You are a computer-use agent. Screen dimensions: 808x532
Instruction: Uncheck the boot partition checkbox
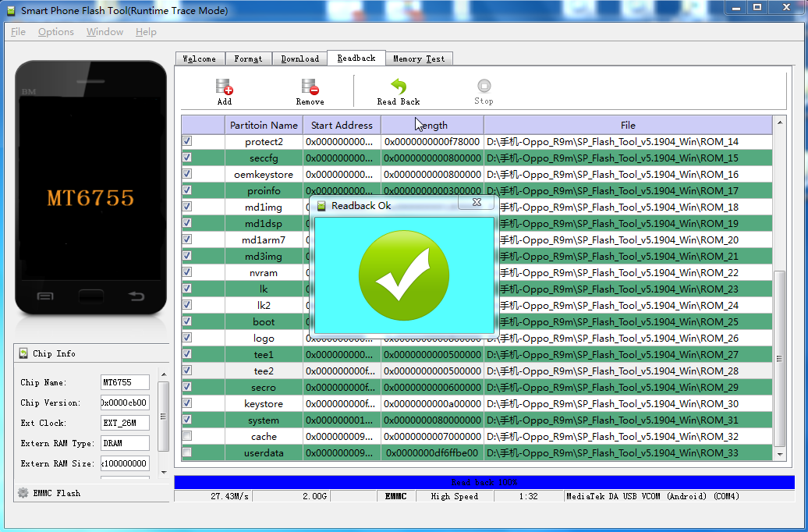(x=187, y=321)
